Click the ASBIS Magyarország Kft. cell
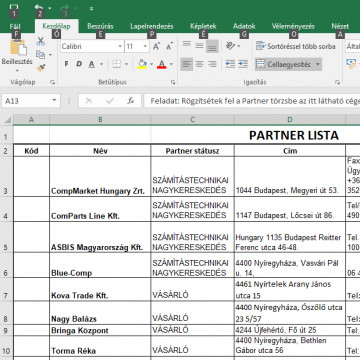 pos(100,237)
